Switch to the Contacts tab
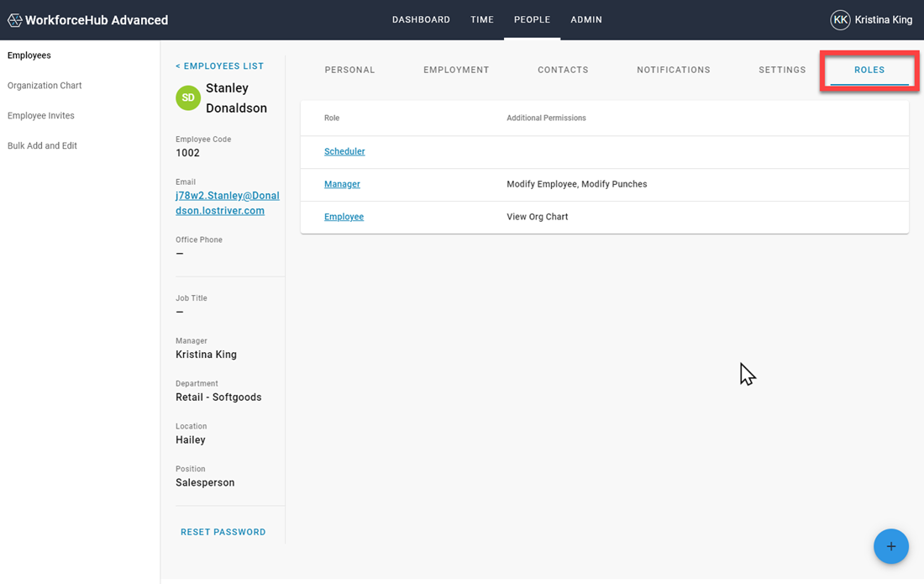Screen dimensions: 924x584 pos(563,70)
